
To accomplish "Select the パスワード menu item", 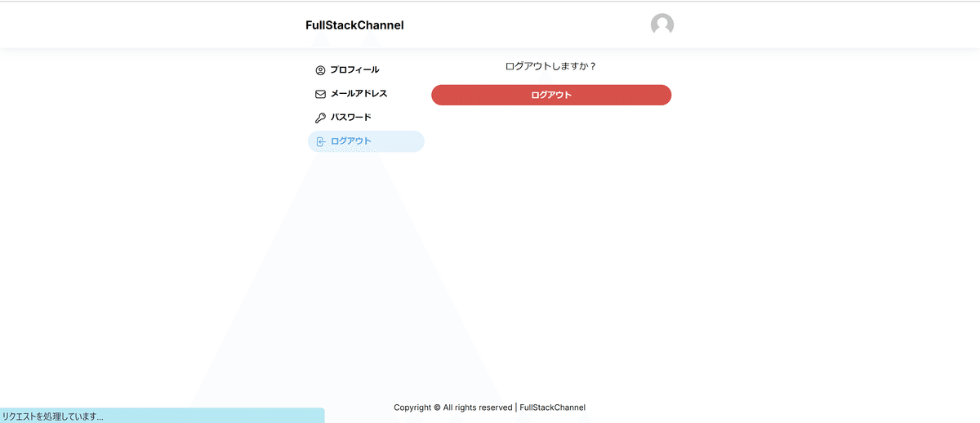I will 366,118.
